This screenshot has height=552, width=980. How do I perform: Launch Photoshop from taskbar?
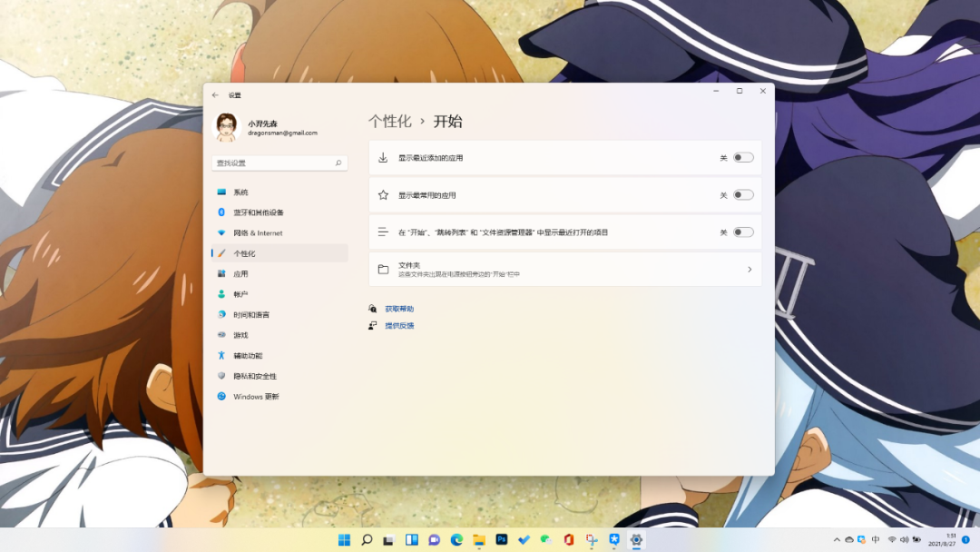click(x=501, y=539)
